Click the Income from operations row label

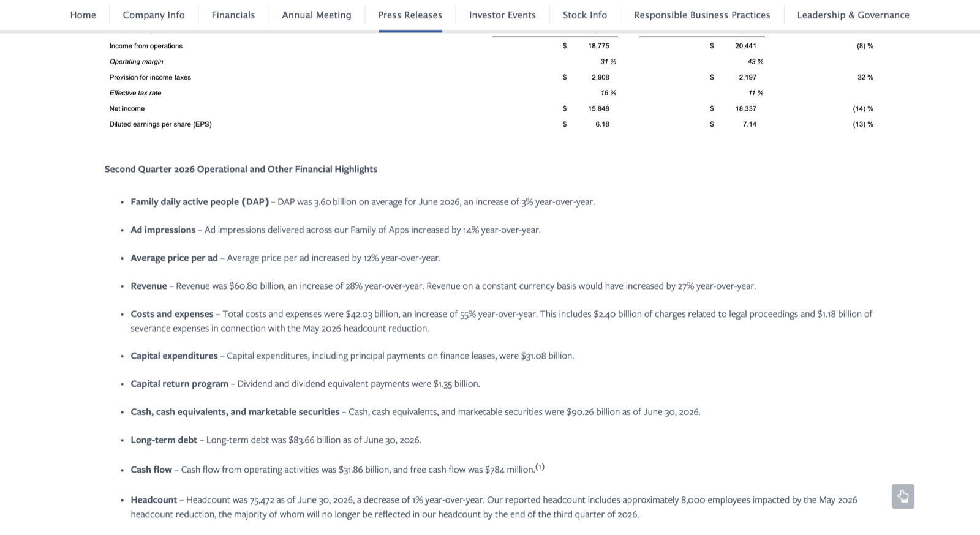click(146, 46)
